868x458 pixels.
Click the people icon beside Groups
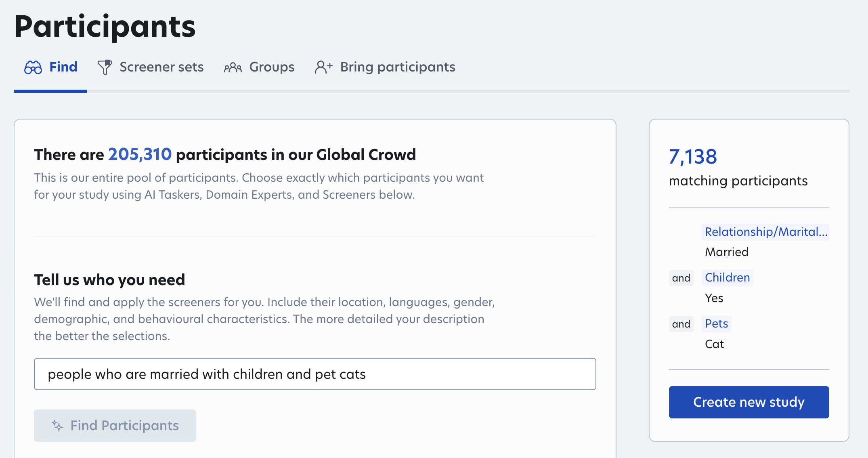[233, 67]
